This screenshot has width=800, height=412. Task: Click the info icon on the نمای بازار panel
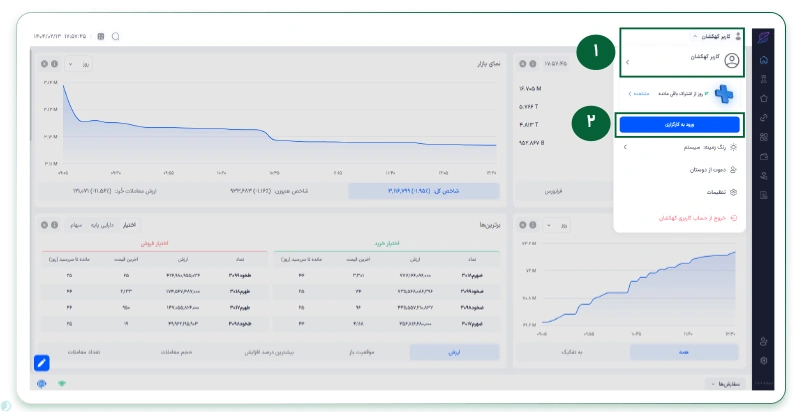(x=57, y=65)
